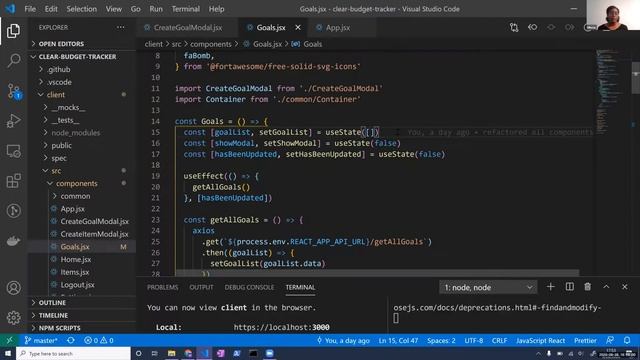Viewport: 640px width, 360px height.
Task: Click the https://localhost:3000 link in terminal
Action: 282,327
